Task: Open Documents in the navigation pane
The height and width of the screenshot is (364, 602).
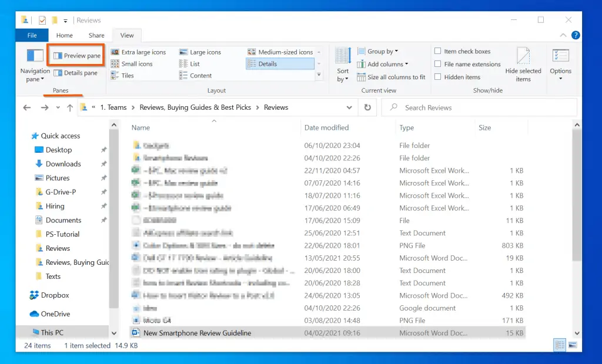Action: click(58, 220)
